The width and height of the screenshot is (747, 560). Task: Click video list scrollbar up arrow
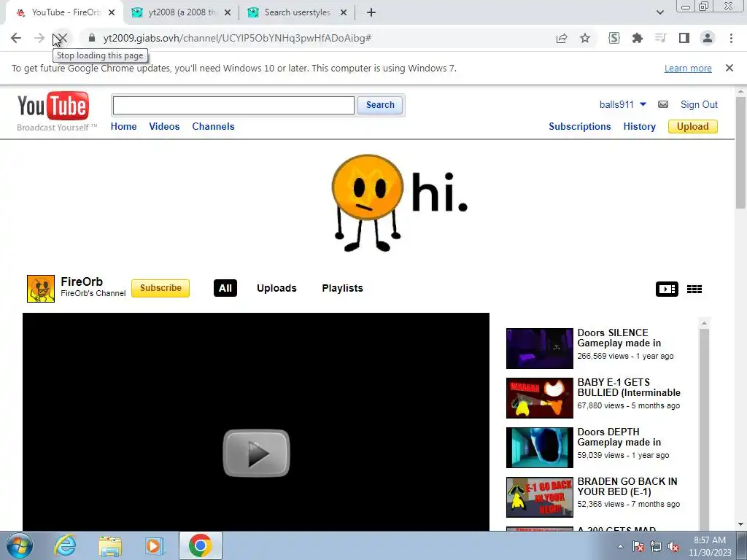pyautogui.click(x=704, y=323)
